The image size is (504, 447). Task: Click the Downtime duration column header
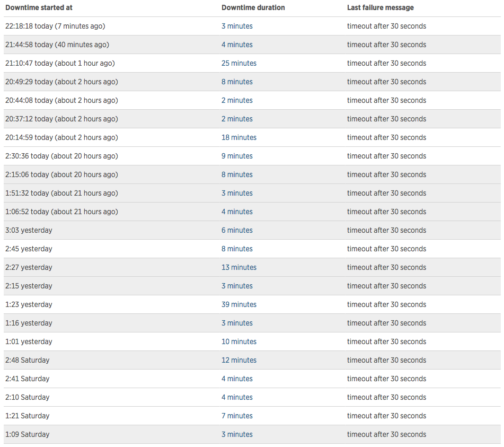tap(253, 7)
